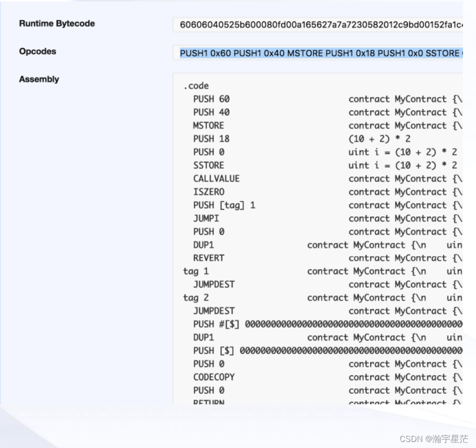Click the REVERT instruction
476x448 pixels.
[x=209, y=258]
